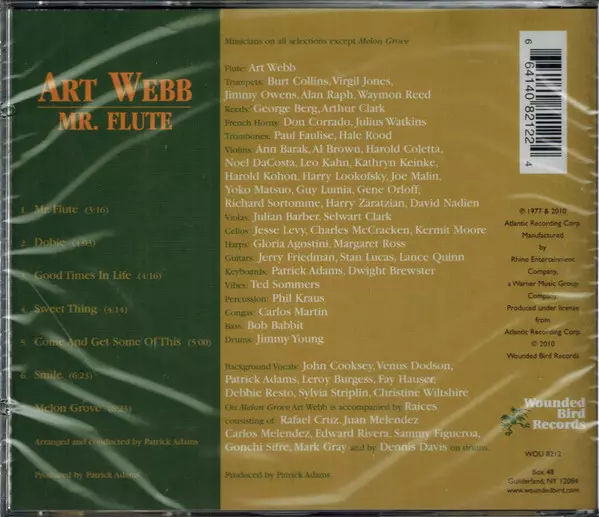Select track 6 Smile
The height and width of the screenshot is (517, 599).
click(x=57, y=375)
